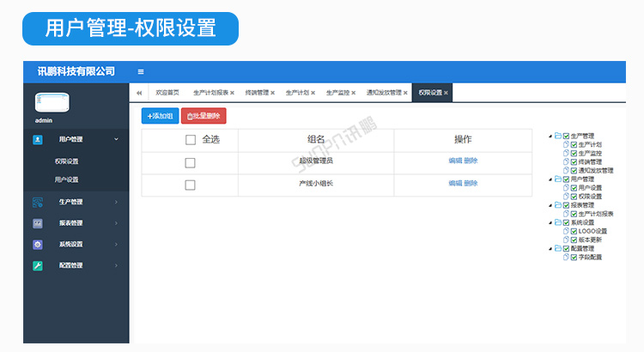
Task: Close the 生产监控 tab
Action: (x=353, y=93)
